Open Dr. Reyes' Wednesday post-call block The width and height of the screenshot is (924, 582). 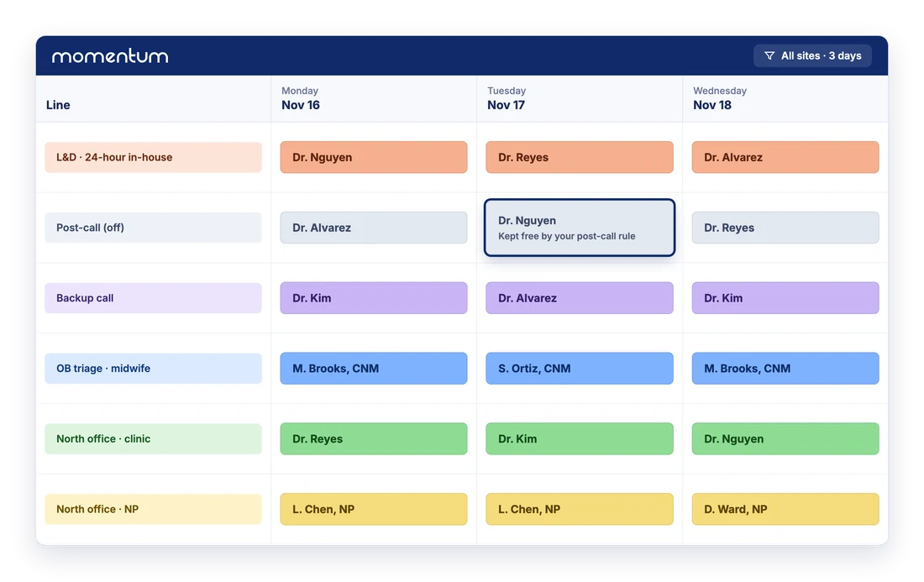[x=785, y=228]
